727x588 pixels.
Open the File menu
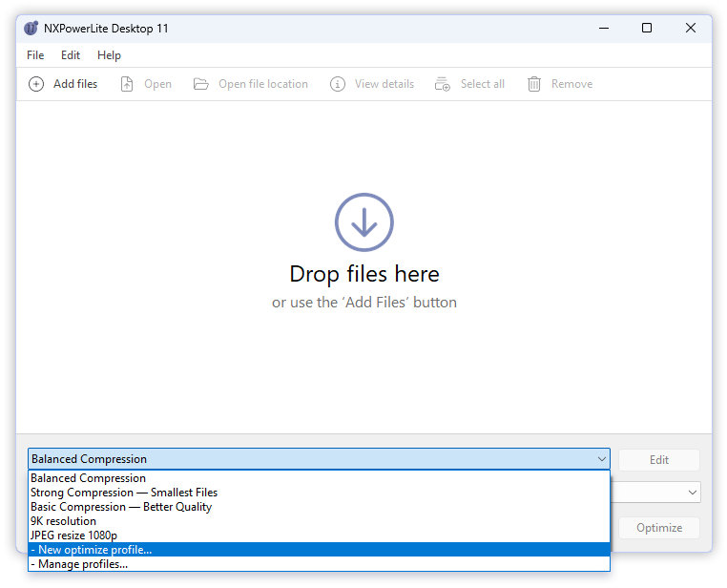pos(35,55)
